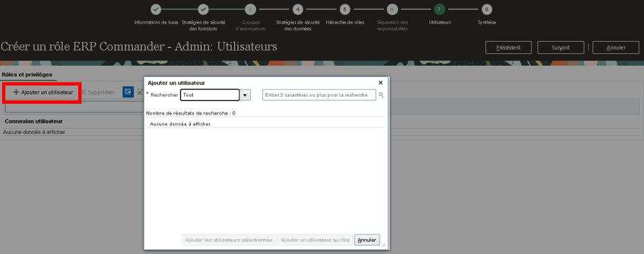The image size is (644, 254).
Task: Focus the user search text field
Action: [x=319, y=95]
